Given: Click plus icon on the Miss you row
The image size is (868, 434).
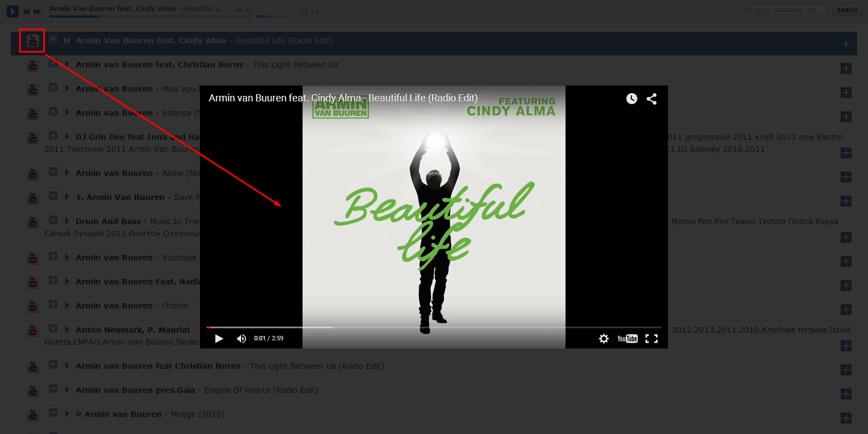Looking at the screenshot, I should pyautogui.click(x=846, y=93).
